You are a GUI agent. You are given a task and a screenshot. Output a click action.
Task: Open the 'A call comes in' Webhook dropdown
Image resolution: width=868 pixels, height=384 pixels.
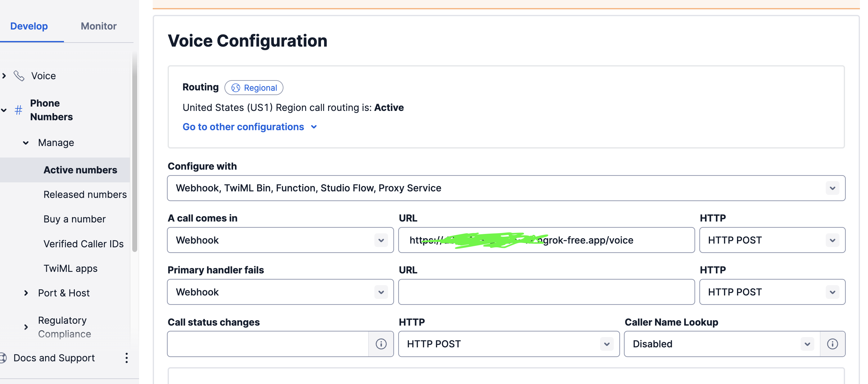[380, 240]
